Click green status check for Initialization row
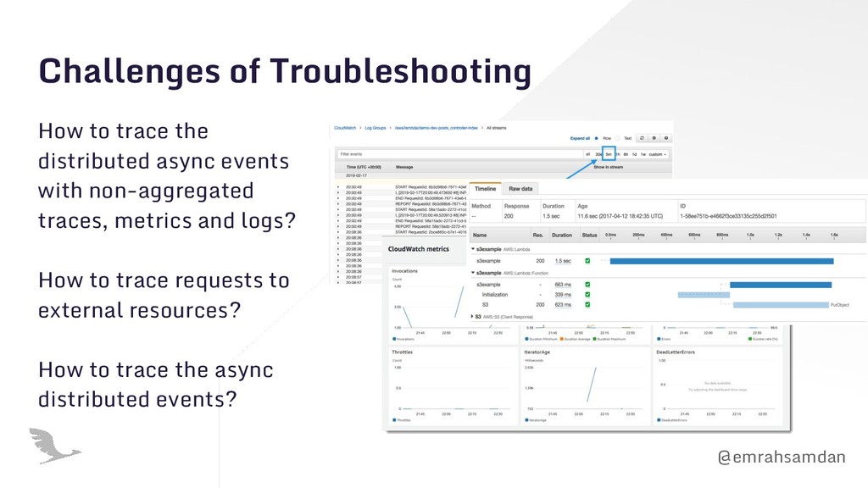The image size is (868, 488). tap(587, 294)
